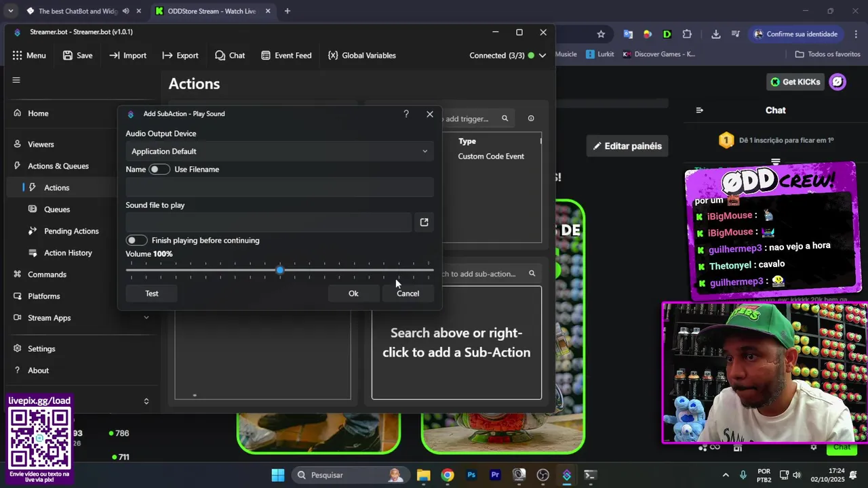
Task: Confirm the dialog with Ok
Action: pos(353,293)
